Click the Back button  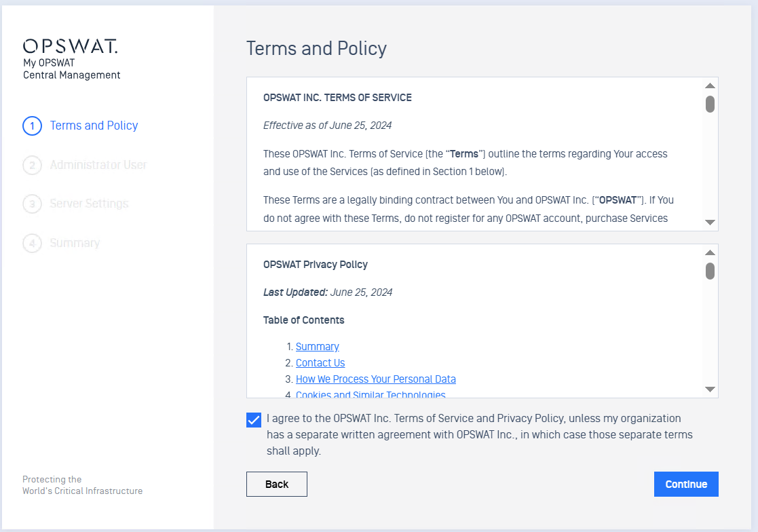point(276,484)
